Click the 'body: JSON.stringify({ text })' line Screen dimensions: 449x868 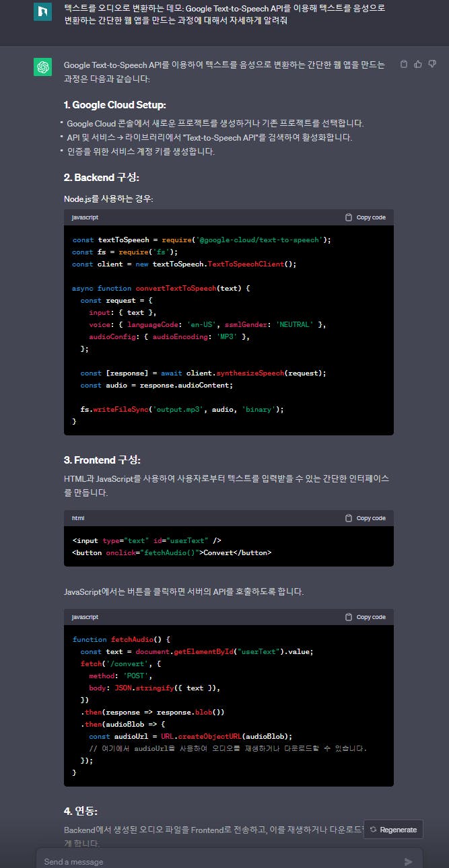click(155, 688)
